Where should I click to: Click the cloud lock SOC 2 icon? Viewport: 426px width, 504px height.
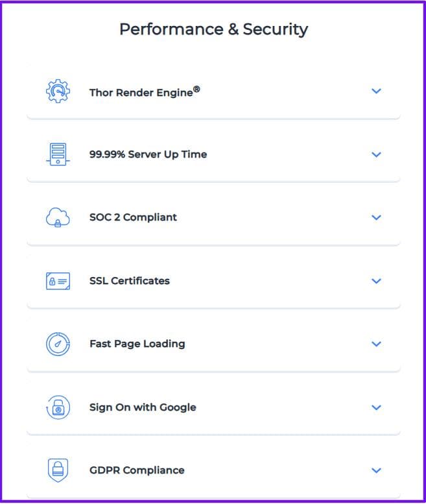[x=58, y=218]
